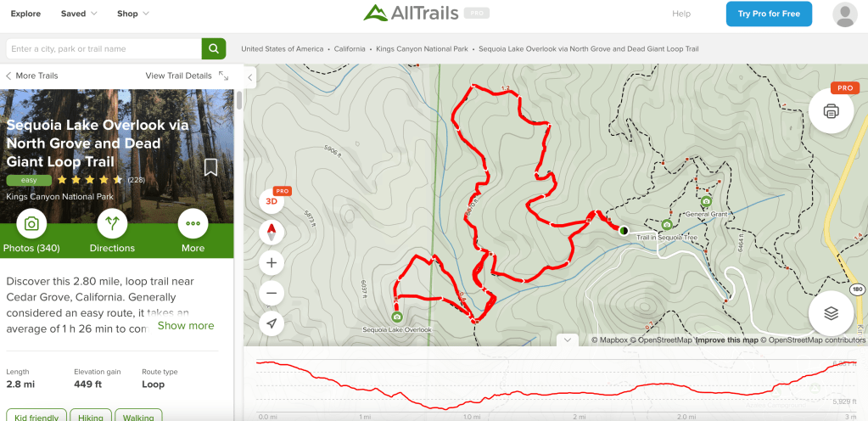Screen dimensions: 868x421
Task: Open the More options ellipsis button
Action: tap(193, 224)
